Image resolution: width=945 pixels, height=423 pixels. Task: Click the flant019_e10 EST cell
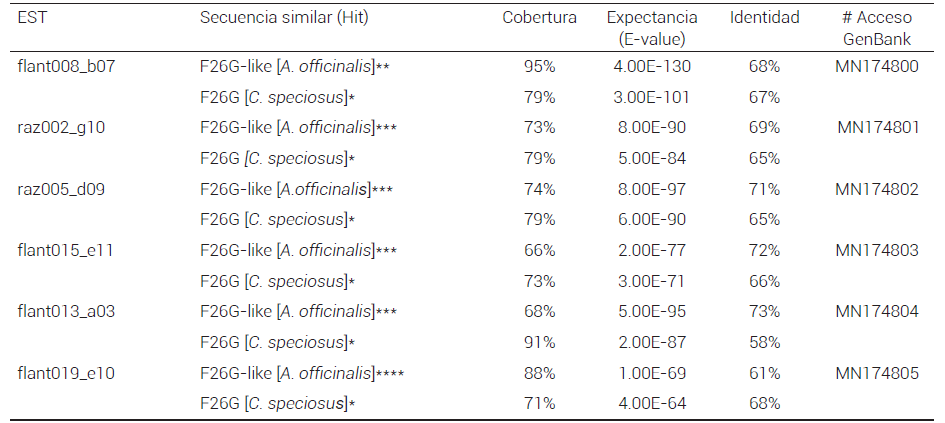(67, 373)
